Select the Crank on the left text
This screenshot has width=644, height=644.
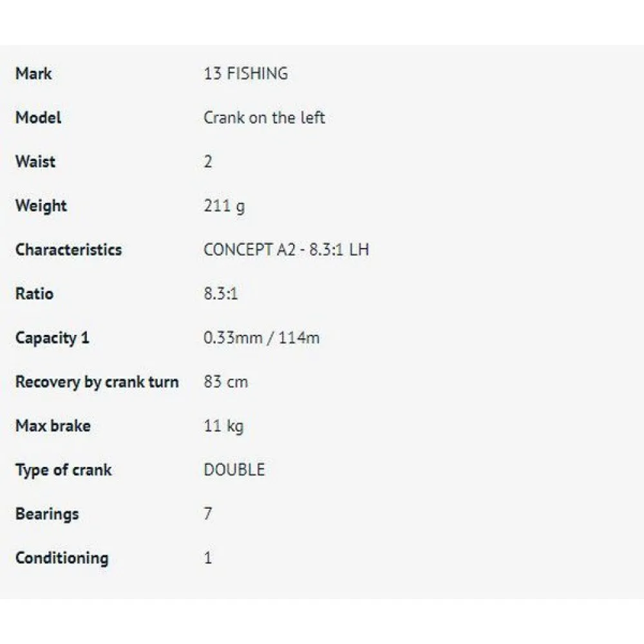point(264,118)
